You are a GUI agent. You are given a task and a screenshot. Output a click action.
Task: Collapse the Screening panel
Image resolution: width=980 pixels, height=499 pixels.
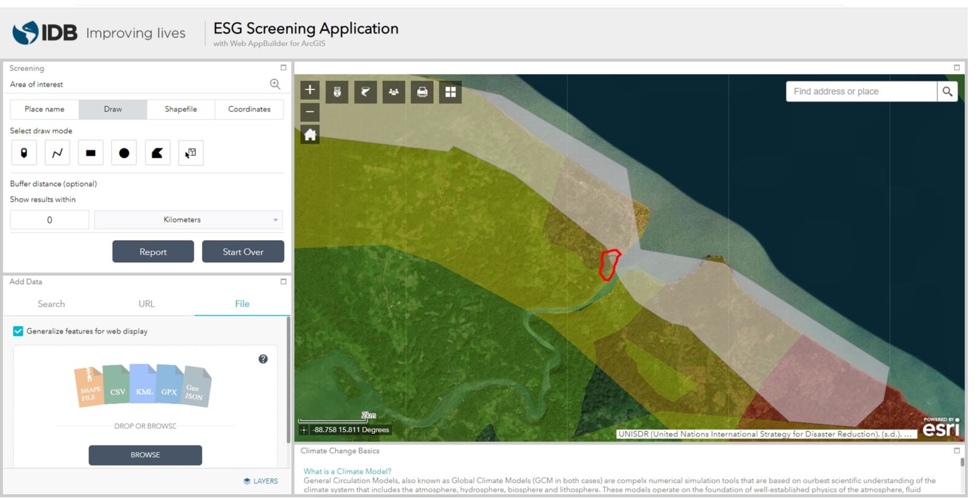tap(283, 67)
